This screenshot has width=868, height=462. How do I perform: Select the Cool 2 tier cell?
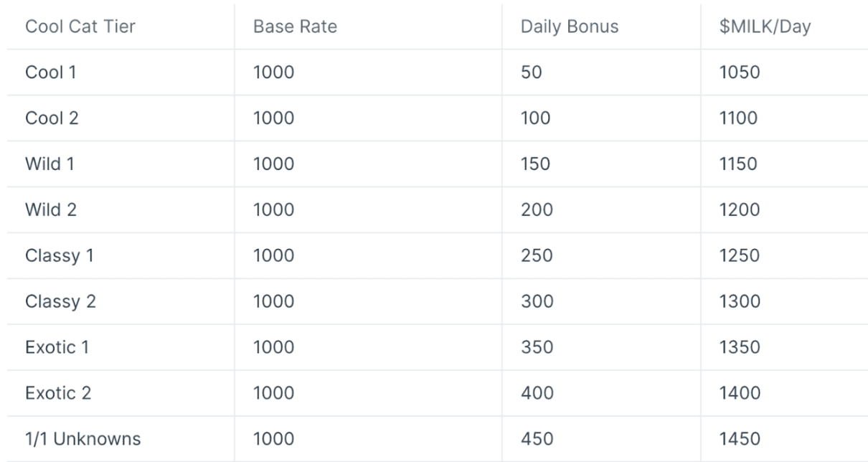52,118
